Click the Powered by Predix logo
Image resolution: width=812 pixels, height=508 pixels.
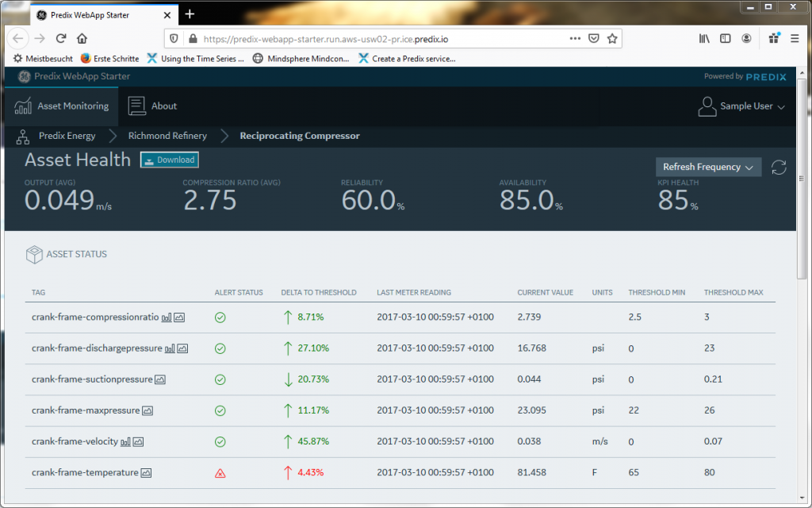pyautogui.click(x=745, y=77)
